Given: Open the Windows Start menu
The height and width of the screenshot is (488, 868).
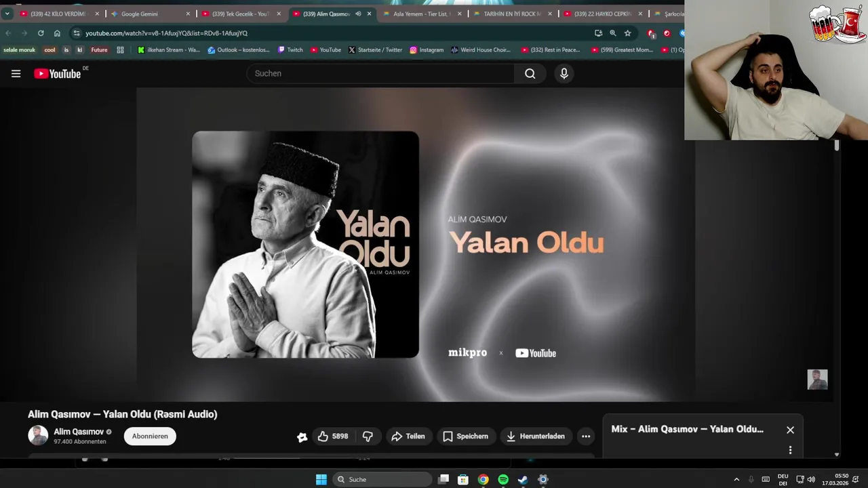Looking at the screenshot, I should 321,479.
